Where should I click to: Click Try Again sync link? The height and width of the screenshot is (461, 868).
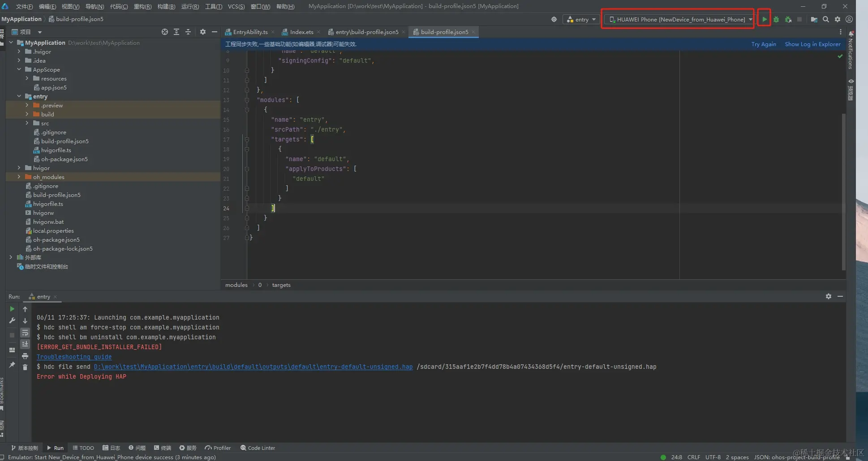763,44
